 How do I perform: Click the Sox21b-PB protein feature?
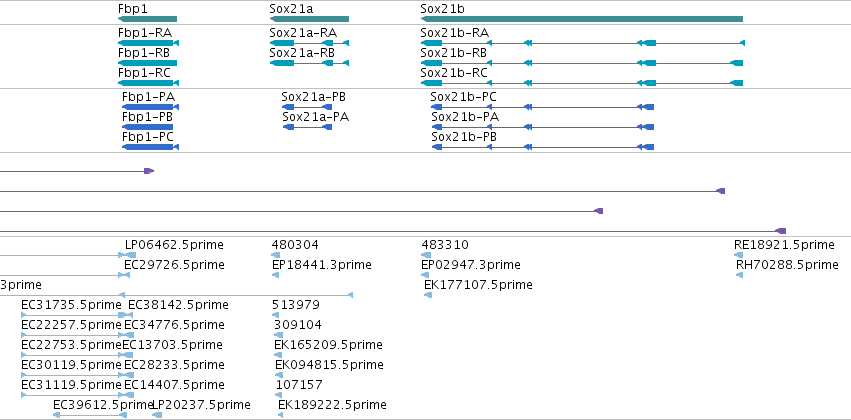(x=543, y=147)
